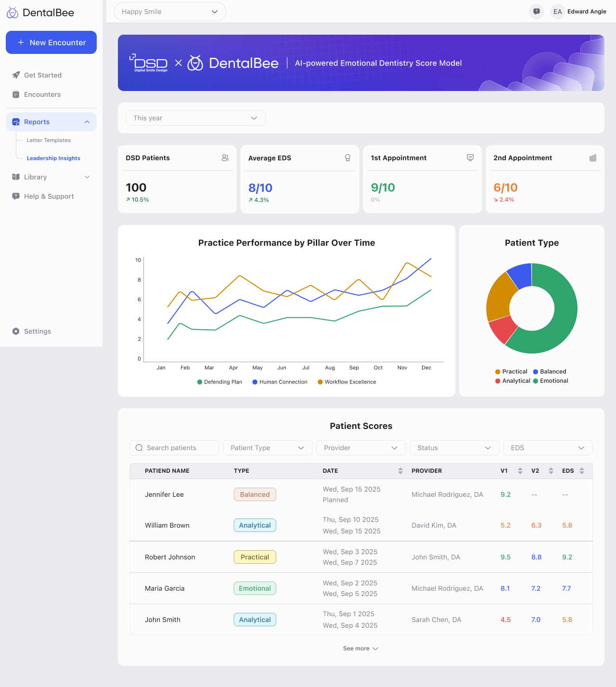Click See more below Patient Scores
Viewport: 616px width, 687px height.
(361, 648)
